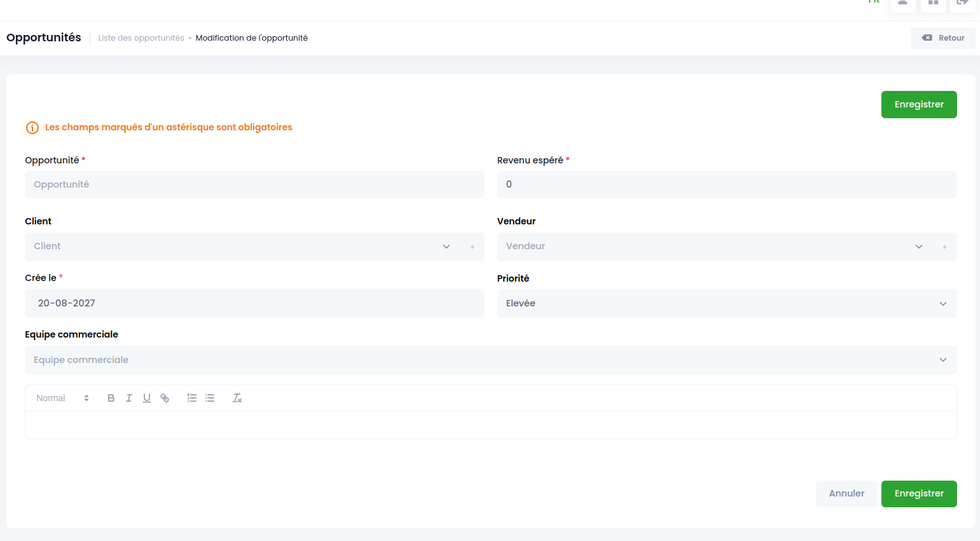This screenshot has width=980, height=541.
Task: Open the Normal paragraph style picker
Action: [62, 398]
